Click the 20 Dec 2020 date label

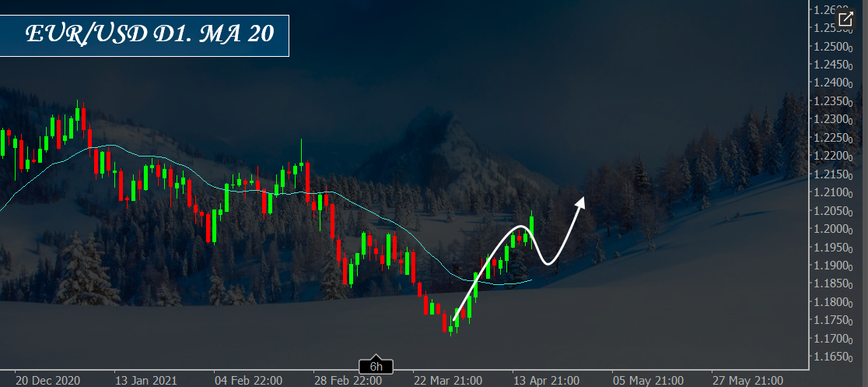(47, 381)
